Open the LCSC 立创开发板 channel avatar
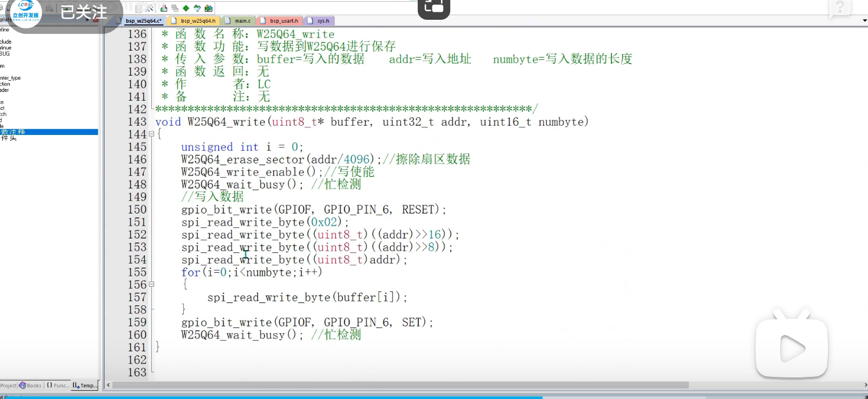Screen dimensions: 868x399 pyautogui.click(x=26, y=13)
